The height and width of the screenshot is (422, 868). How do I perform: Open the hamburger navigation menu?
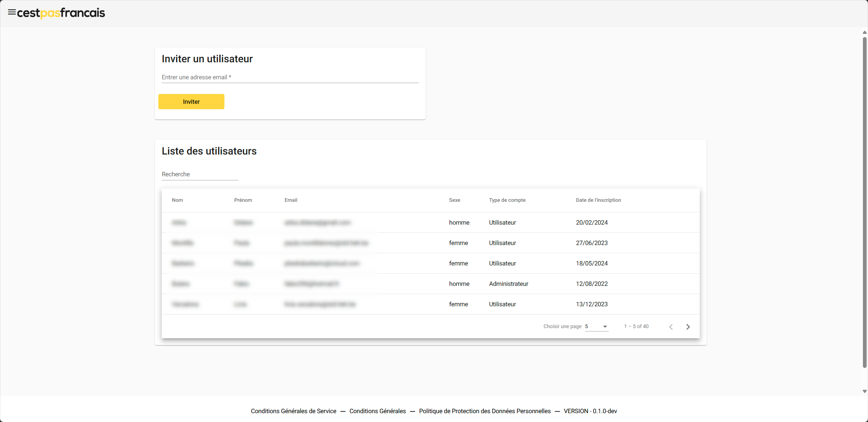pos(12,13)
